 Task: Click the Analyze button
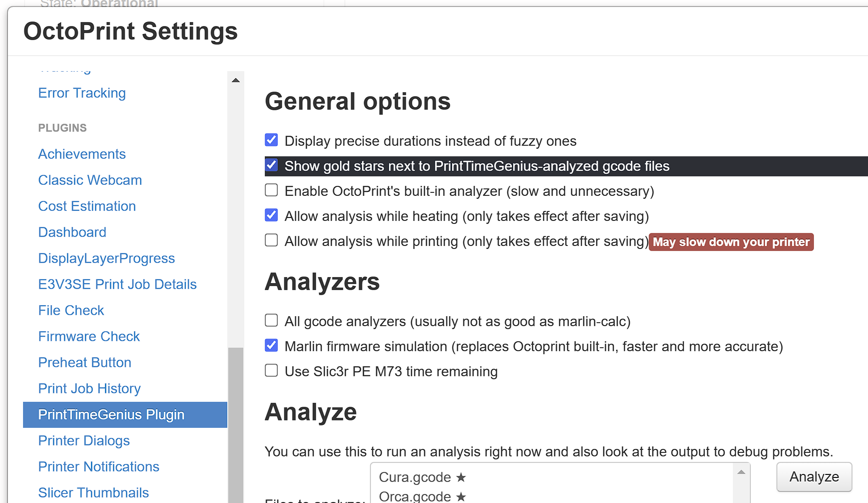coord(813,476)
